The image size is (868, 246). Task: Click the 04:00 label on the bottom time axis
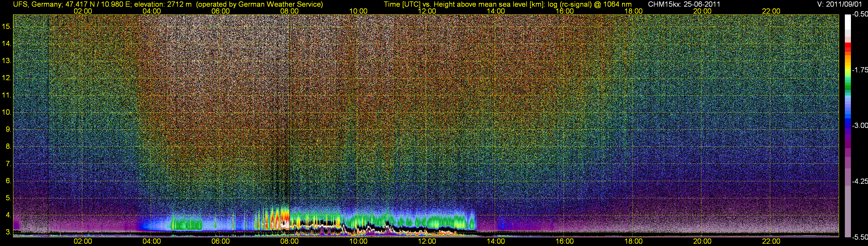[x=151, y=241]
